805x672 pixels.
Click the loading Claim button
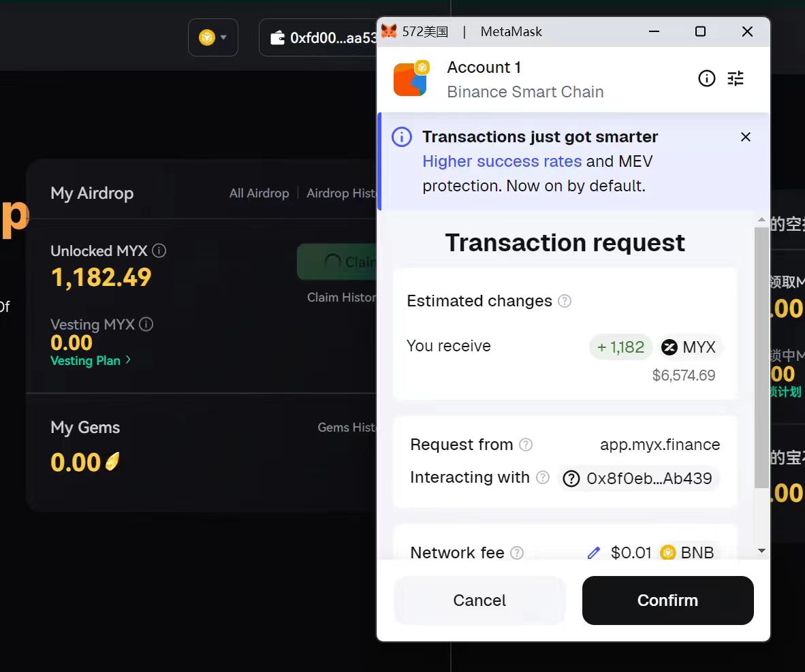337,262
